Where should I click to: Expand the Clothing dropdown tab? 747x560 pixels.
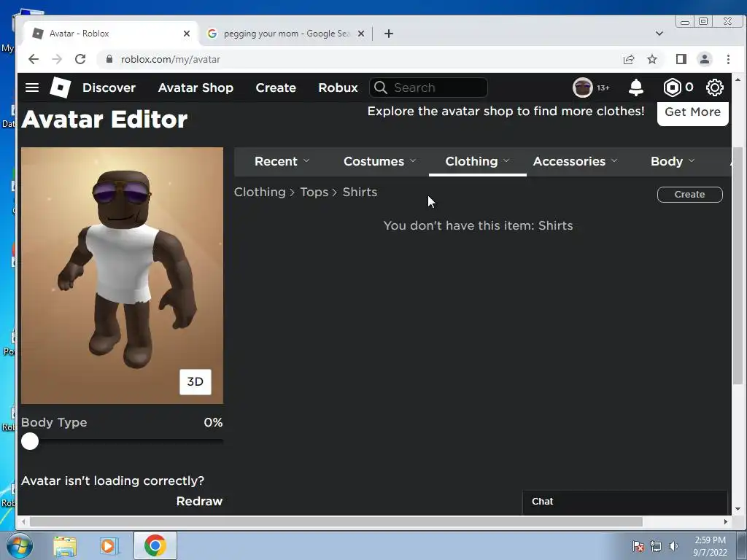tap(477, 161)
